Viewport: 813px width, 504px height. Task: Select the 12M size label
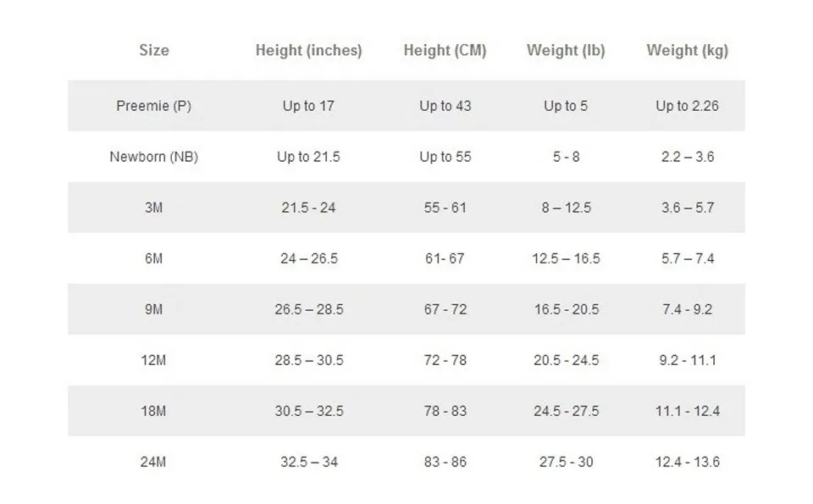click(x=153, y=360)
